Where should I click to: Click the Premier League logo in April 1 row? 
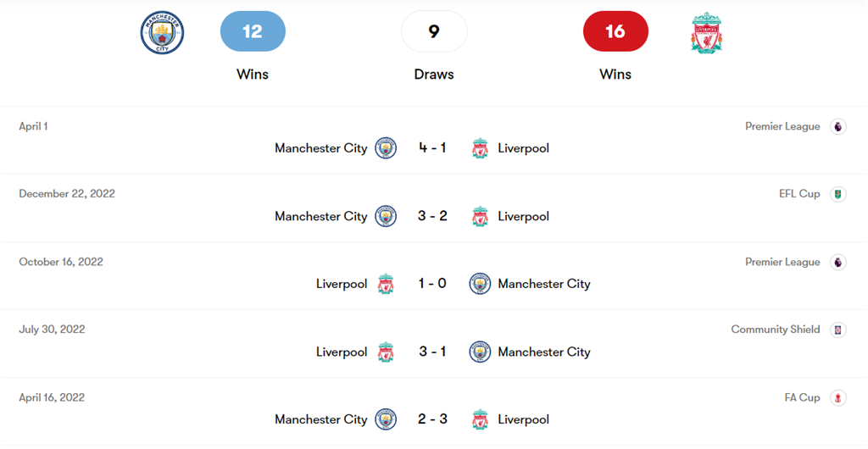pos(837,126)
